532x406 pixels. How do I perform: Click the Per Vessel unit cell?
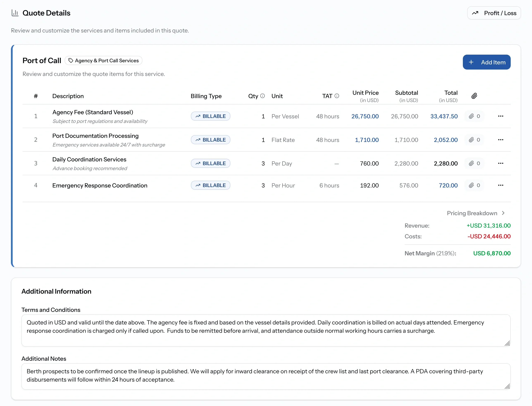point(285,116)
